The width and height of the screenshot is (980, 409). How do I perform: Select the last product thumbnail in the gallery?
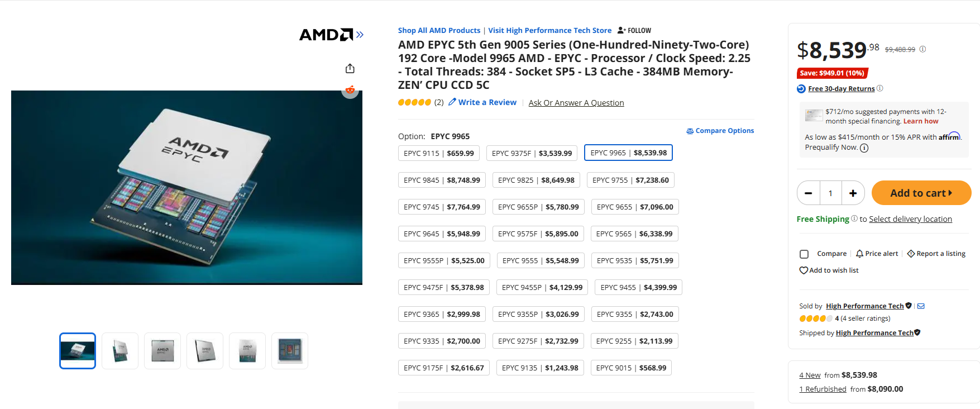click(289, 350)
